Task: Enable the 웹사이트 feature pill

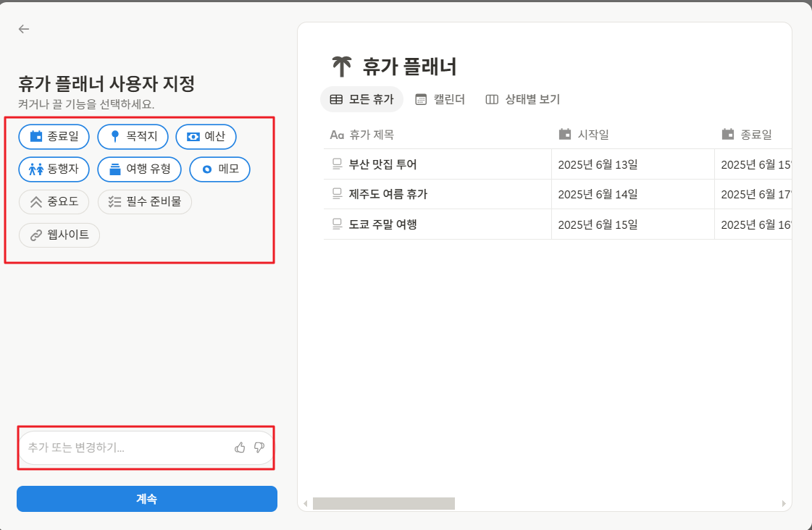Action: 59,235
